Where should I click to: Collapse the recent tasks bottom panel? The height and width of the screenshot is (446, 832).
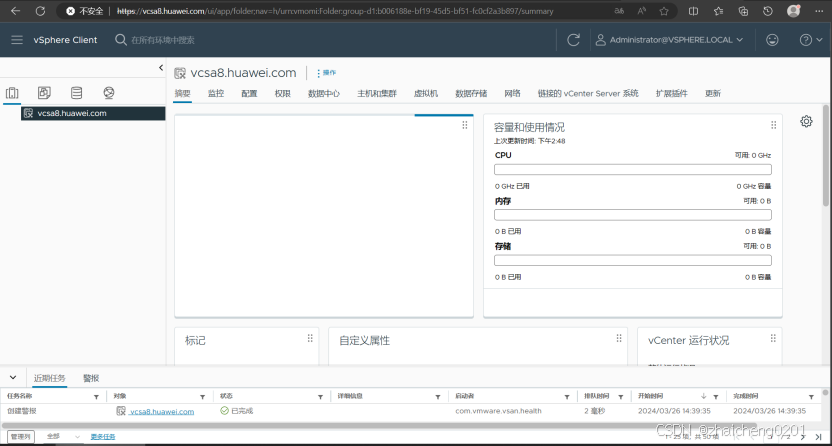click(13, 378)
